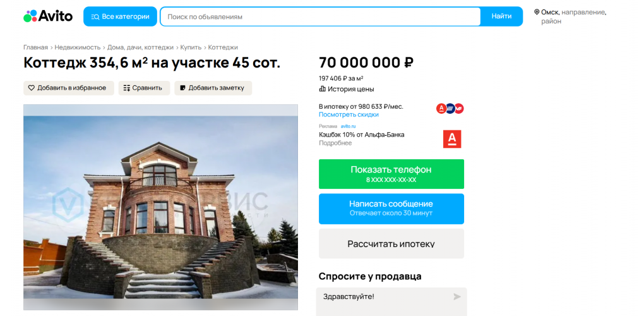
Task: Click the compare icon labeled Сравнить
Action: pos(126,88)
